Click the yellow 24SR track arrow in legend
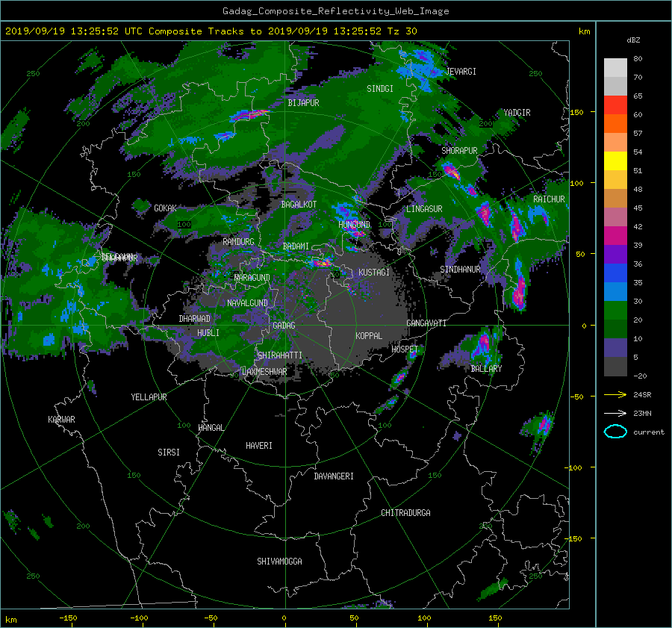Viewport: 672px width, 628px height. [615, 394]
